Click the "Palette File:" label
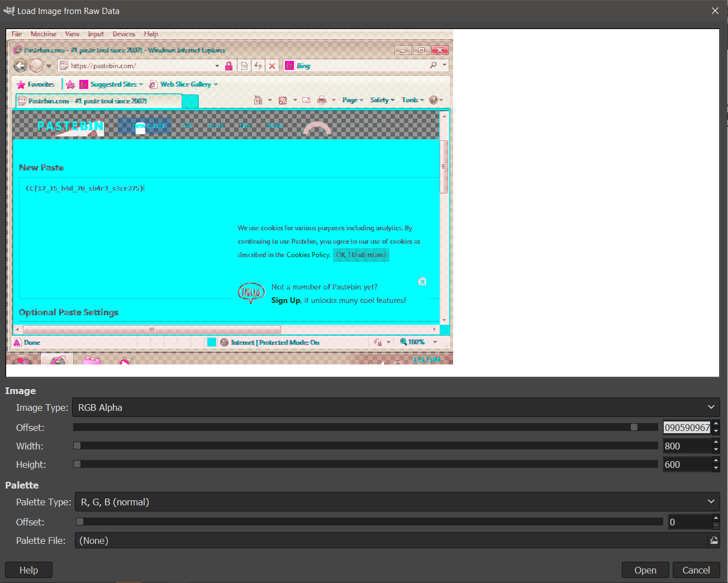The image size is (728, 583). [x=41, y=541]
